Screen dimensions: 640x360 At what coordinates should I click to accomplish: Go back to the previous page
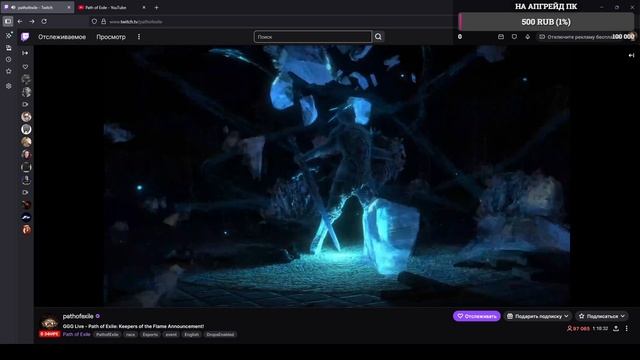coord(20,21)
